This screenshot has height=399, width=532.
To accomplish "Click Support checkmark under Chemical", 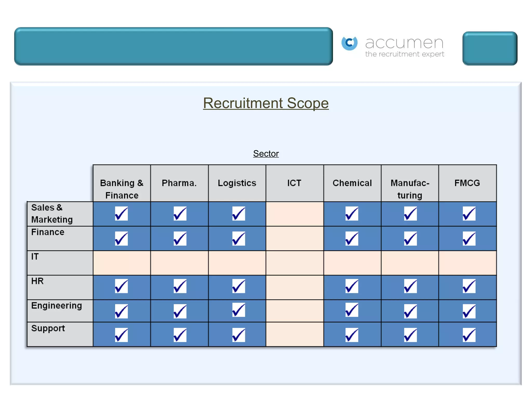I will pyautogui.click(x=352, y=335).
